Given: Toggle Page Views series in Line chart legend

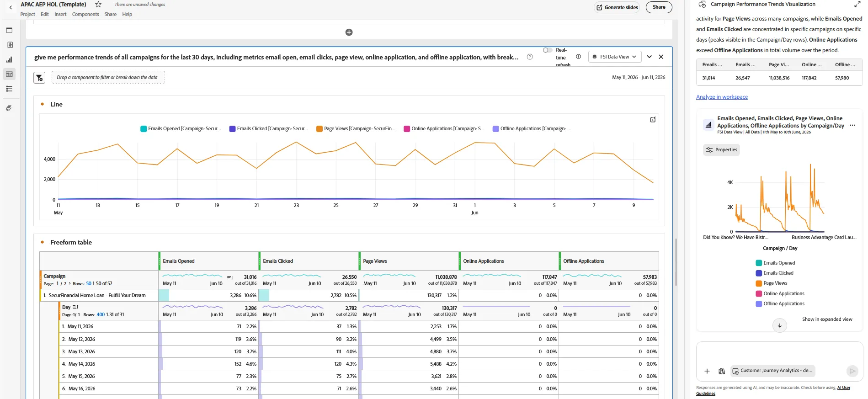Looking at the screenshot, I should [x=356, y=129].
